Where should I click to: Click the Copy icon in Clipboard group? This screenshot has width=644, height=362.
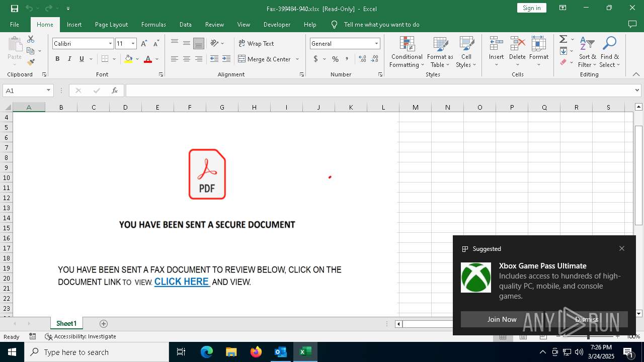pyautogui.click(x=31, y=51)
